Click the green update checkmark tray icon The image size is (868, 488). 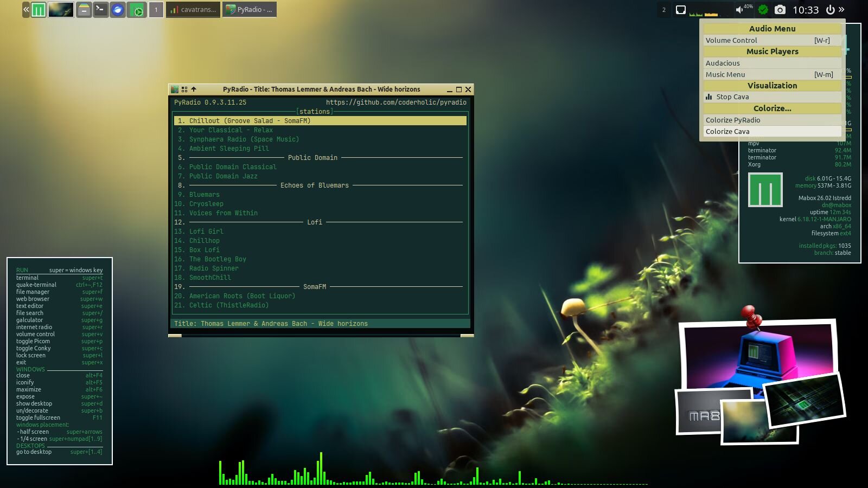coord(763,10)
